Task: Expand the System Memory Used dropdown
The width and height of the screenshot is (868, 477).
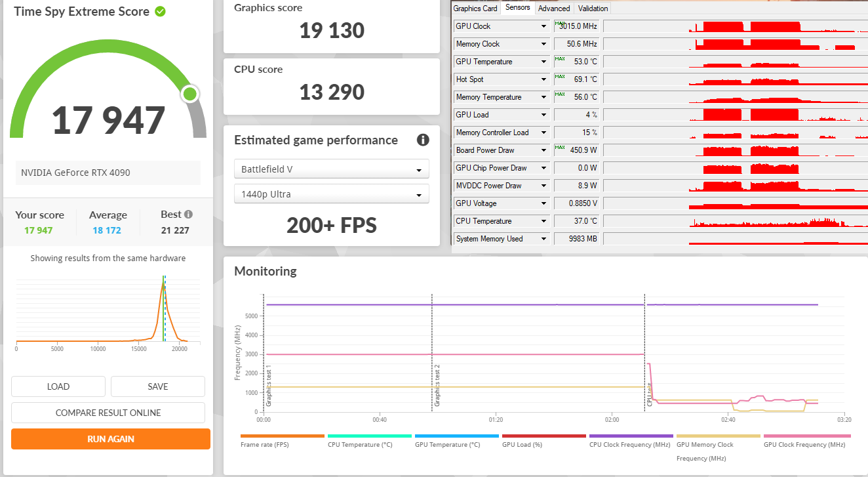Action: (x=543, y=239)
